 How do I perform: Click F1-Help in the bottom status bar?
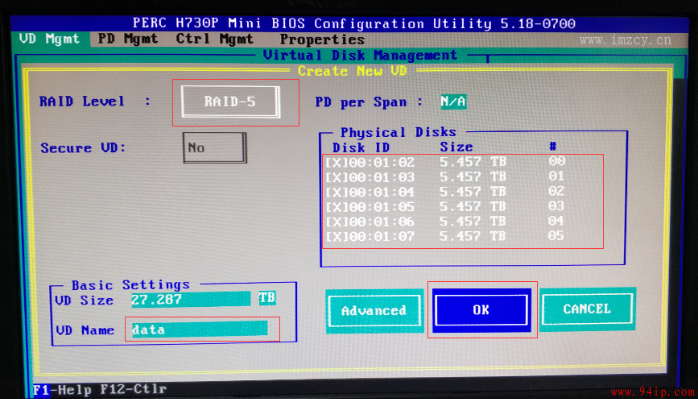(x=62, y=390)
